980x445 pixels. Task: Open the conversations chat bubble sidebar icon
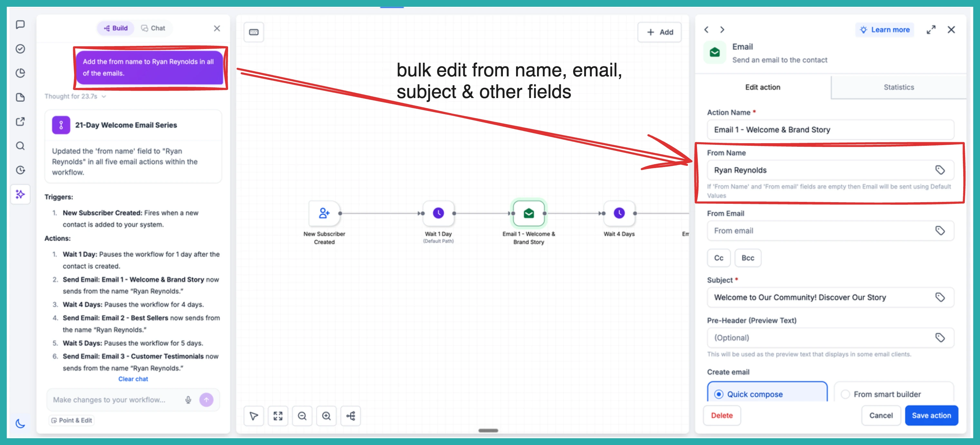21,25
